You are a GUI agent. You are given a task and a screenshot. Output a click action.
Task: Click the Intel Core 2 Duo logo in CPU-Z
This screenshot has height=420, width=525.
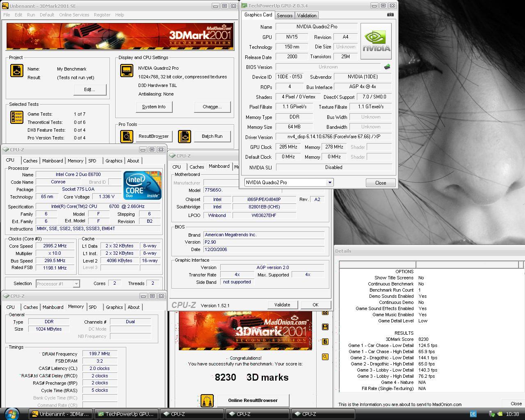(x=142, y=185)
